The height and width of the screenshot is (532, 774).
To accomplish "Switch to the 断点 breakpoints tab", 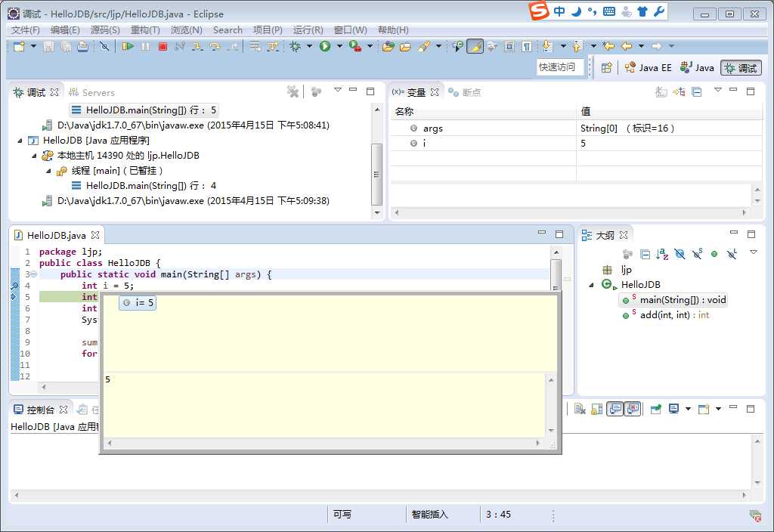I will [x=464, y=92].
